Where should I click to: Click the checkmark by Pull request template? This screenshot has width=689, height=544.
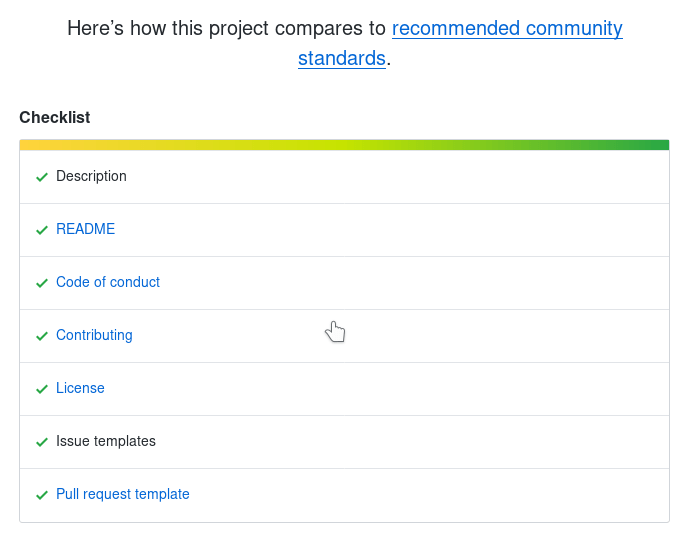pos(42,495)
